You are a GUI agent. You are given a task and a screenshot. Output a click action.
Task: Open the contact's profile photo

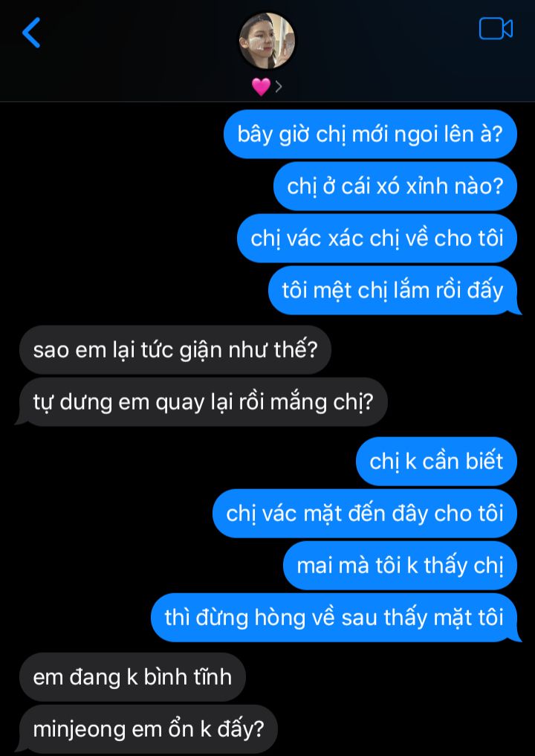pyautogui.click(x=267, y=41)
